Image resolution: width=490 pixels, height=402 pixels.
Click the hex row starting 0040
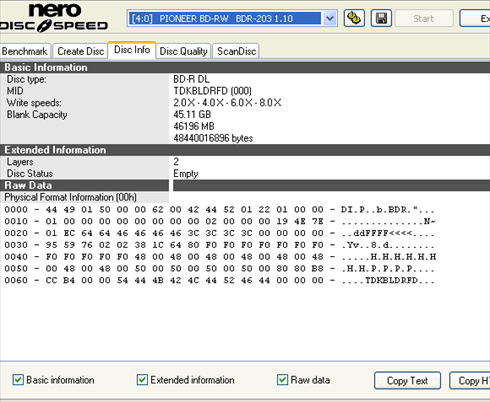click(x=220, y=257)
